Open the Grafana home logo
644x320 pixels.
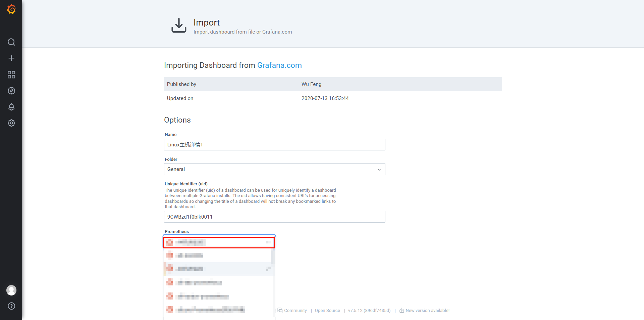pyautogui.click(x=11, y=9)
